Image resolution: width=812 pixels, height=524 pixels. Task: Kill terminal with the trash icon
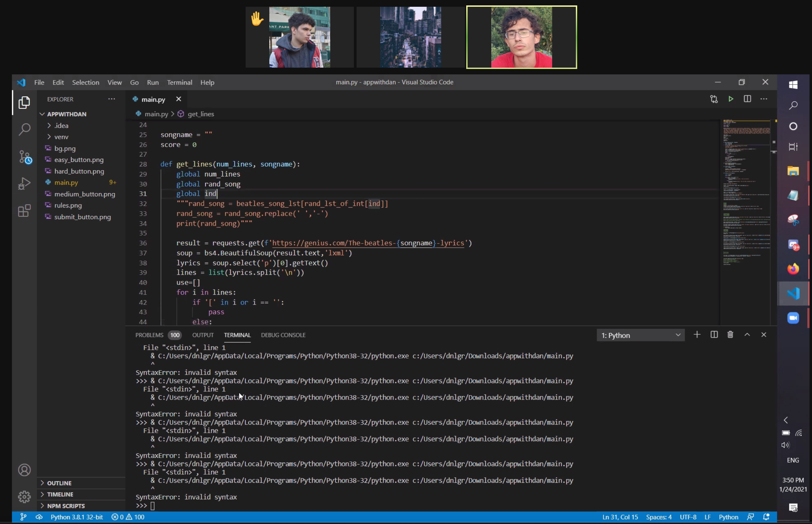(x=730, y=335)
